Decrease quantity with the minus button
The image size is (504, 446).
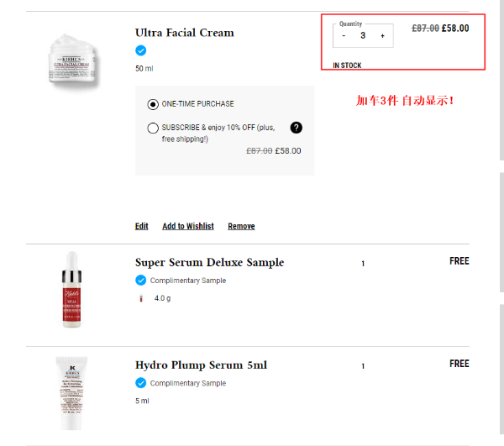(344, 36)
